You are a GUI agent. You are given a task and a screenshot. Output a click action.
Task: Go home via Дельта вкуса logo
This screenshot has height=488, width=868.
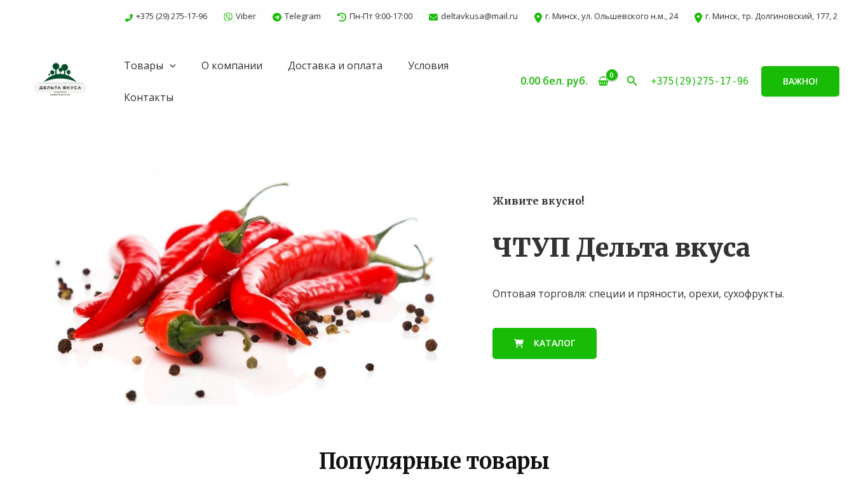[x=60, y=81]
